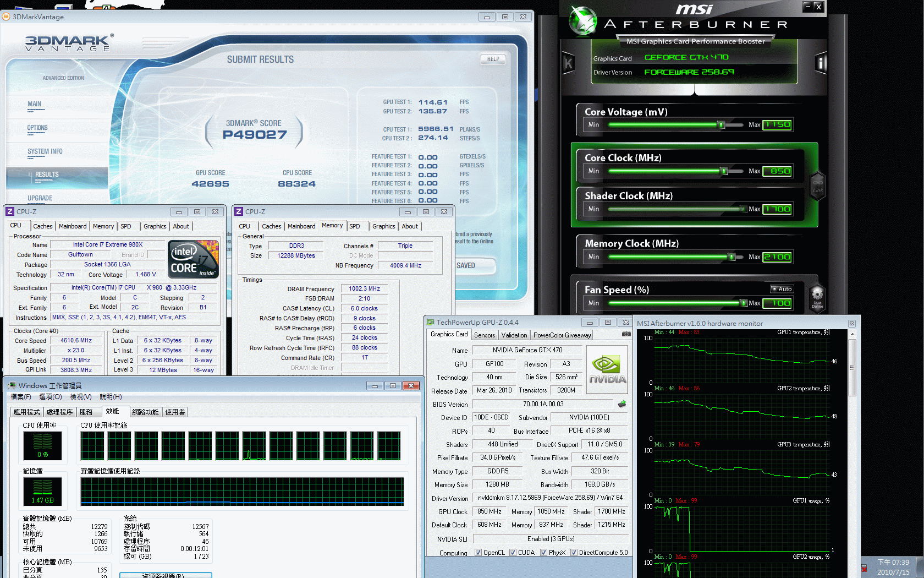Click the hardware monitor scrollbar thumb

(x=853, y=367)
